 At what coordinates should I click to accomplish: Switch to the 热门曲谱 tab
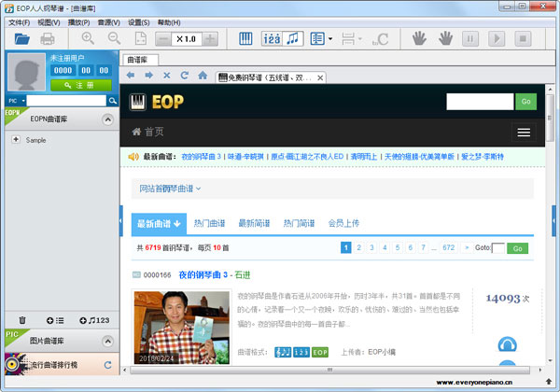click(x=209, y=223)
